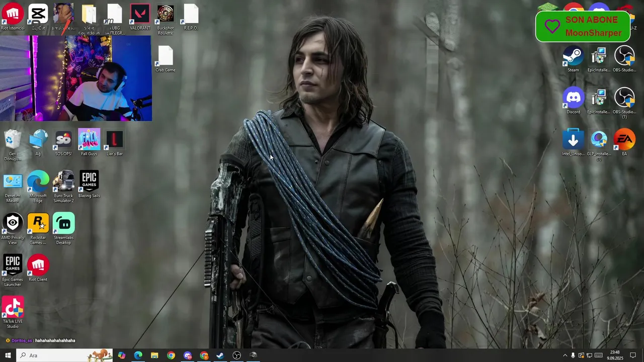Open the Geri Dönüşüm recycle bin
The image size is (644, 362).
point(13,146)
